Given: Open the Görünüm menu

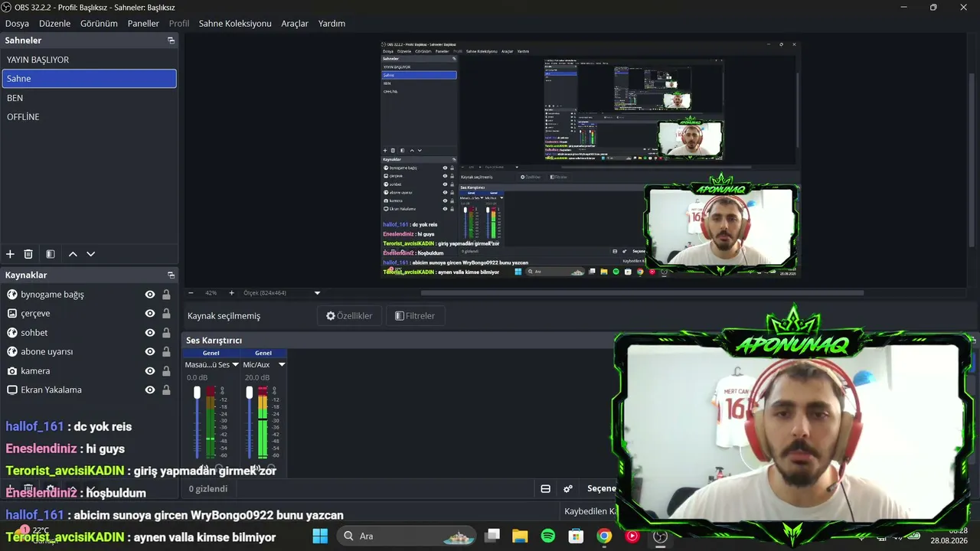Looking at the screenshot, I should (99, 24).
